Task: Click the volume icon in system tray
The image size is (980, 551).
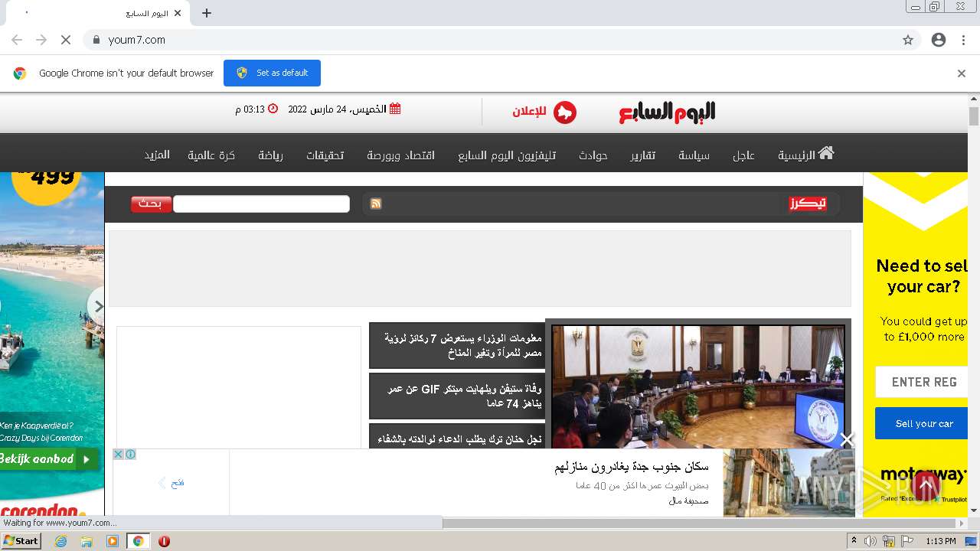Action: [871, 541]
